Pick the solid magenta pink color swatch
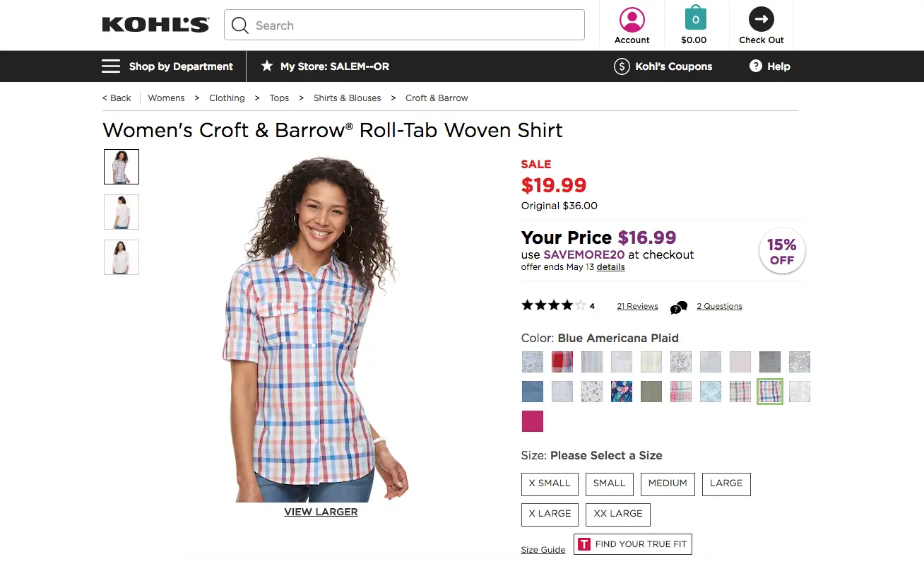 pyautogui.click(x=533, y=421)
